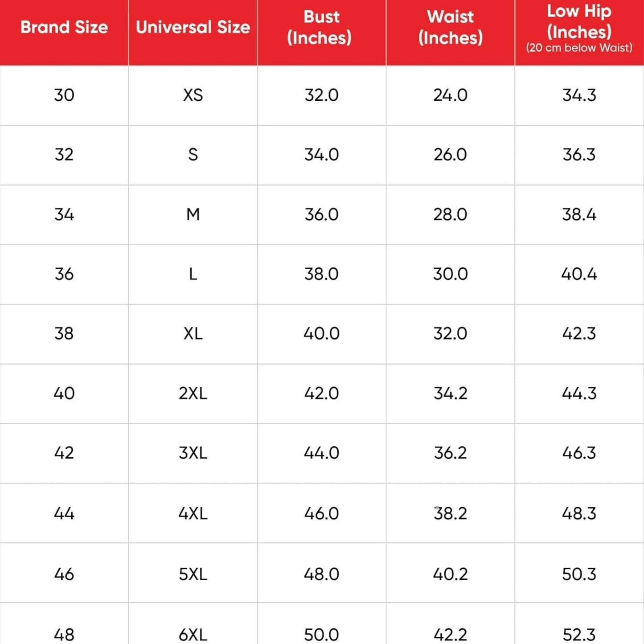The height and width of the screenshot is (644, 644).
Task: Click the low hip value 52.3
Action: point(579,635)
